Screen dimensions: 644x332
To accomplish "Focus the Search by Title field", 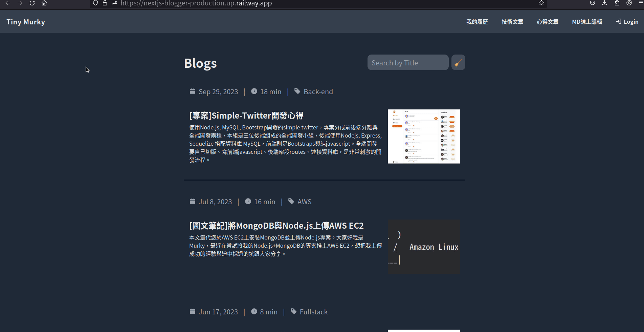I will tap(408, 63).
